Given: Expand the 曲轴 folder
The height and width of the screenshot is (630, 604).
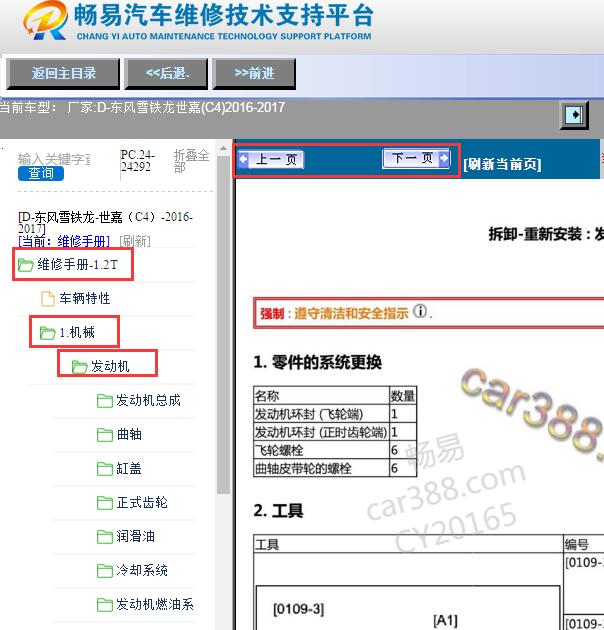Looking at the screenshot, I should [129, 434].
